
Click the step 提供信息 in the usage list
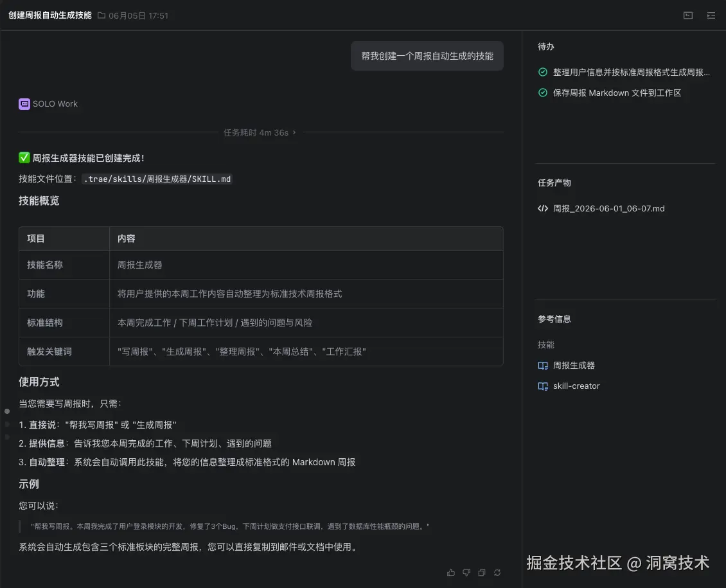[145, 443]
